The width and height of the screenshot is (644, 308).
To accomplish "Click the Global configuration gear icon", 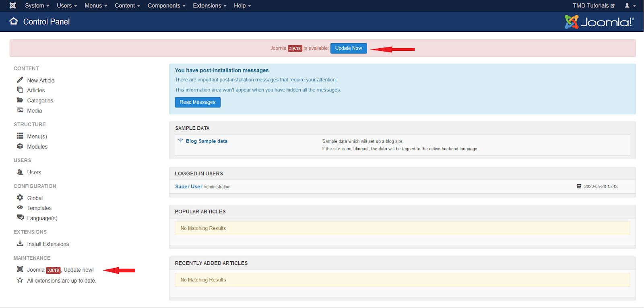I will point(20,198).
